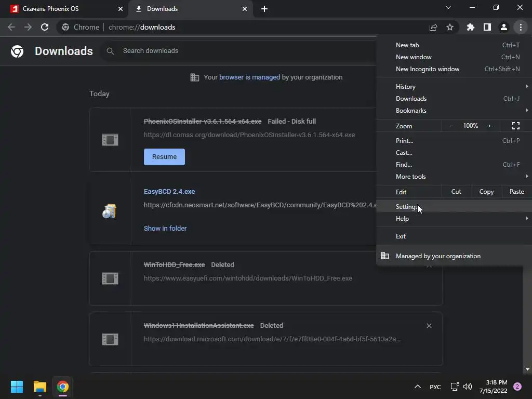Open the EasyBCD 2.4.exe file link
Screen dimensions: 532x399
169,191
